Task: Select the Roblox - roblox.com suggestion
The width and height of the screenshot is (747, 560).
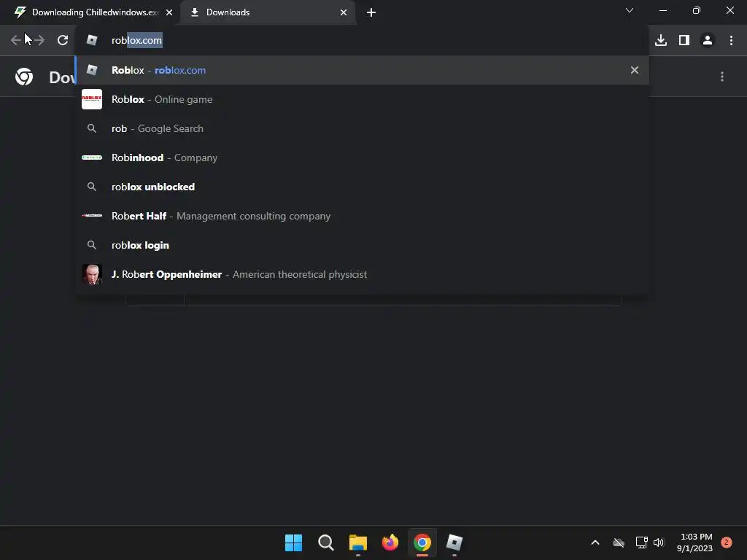Action: pos(362,70)
